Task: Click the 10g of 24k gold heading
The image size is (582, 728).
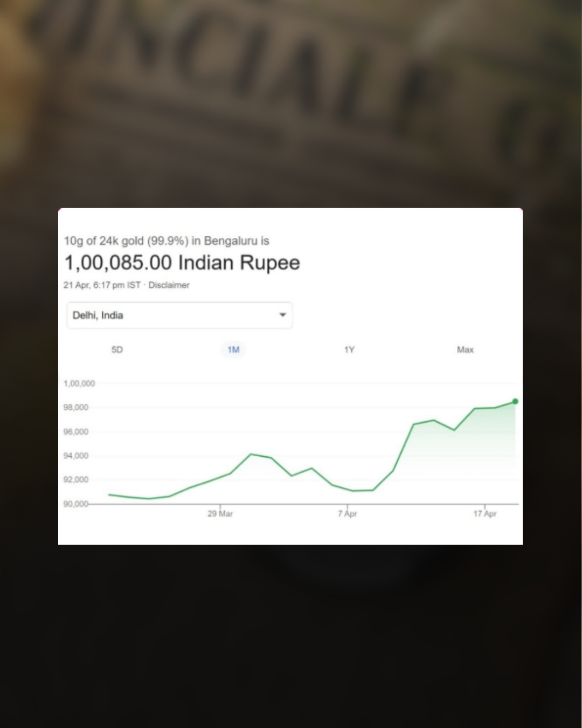Action: (x=167, y=241)
